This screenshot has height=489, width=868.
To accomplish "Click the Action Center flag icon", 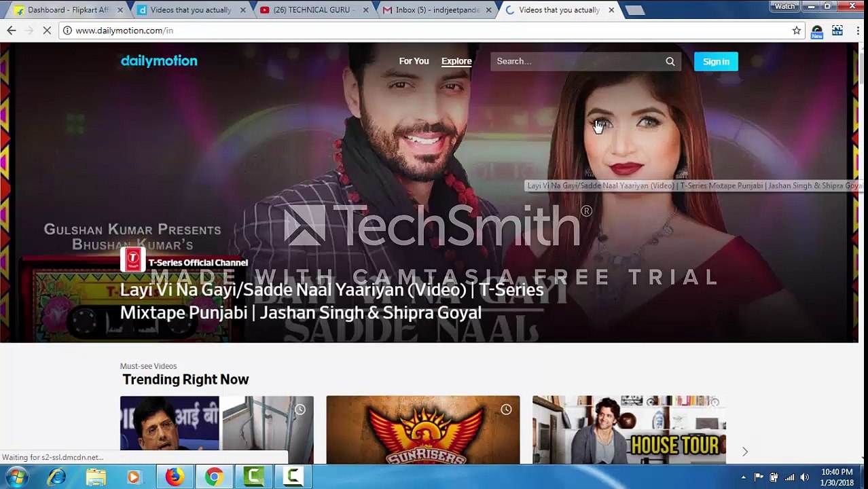I will (x=759, y=477).
